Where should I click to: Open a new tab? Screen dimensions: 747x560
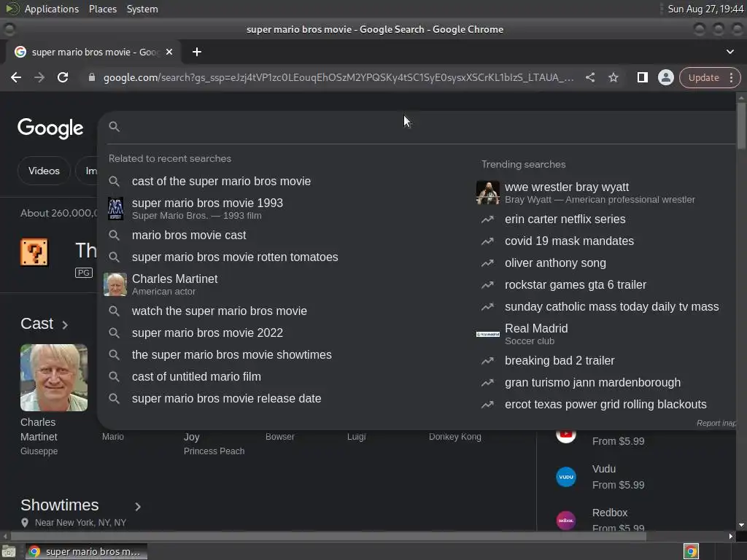pos(197,52)
